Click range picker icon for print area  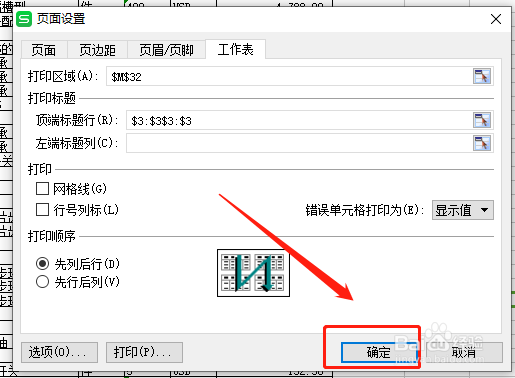click(482, 76)
